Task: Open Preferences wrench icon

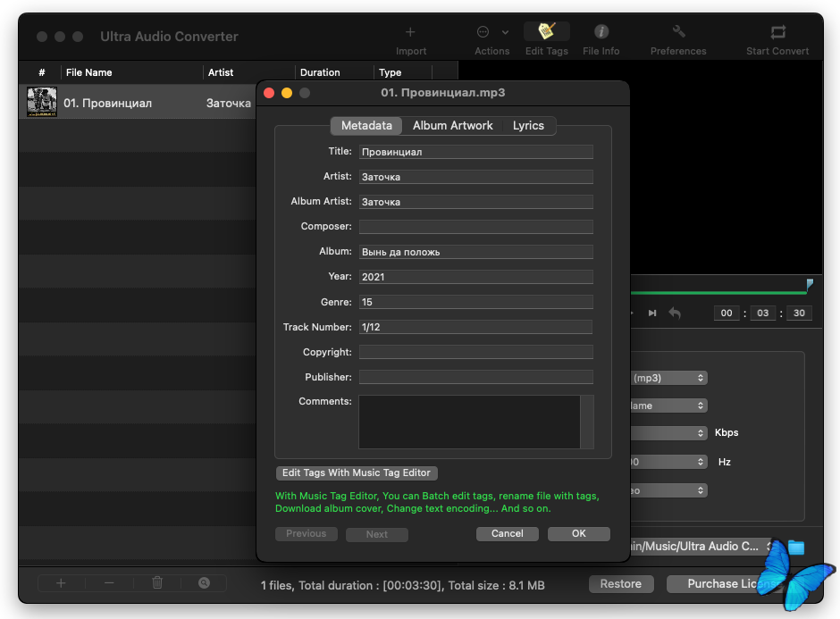Action: click(678, 32)
